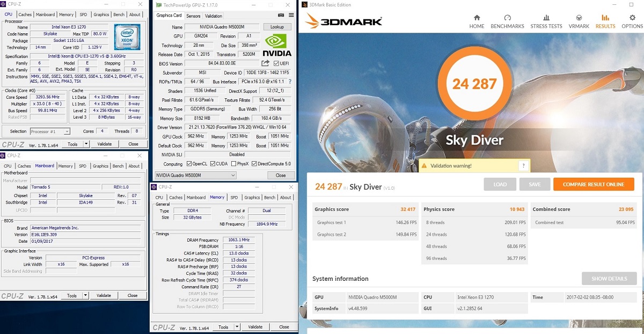Open the 3DMark Benchmarks section

pyautogui.click(x=508, y=21)
